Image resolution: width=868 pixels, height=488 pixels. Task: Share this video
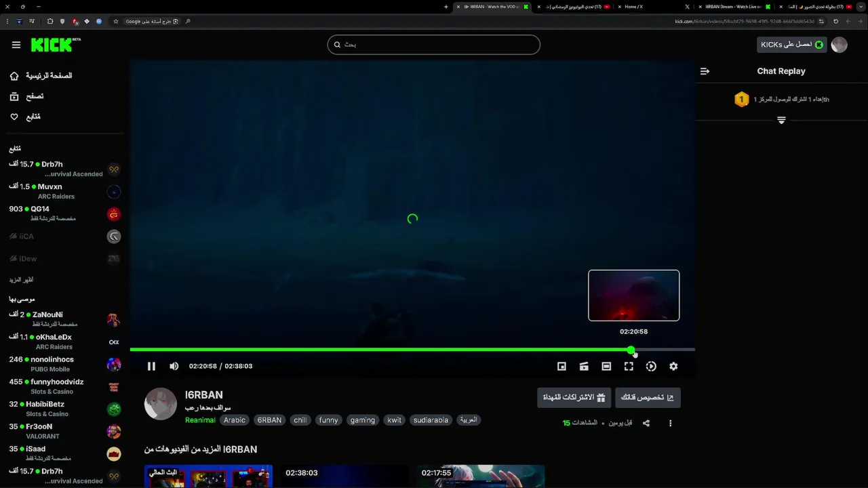pyautogui.click(x=646, y=423)
